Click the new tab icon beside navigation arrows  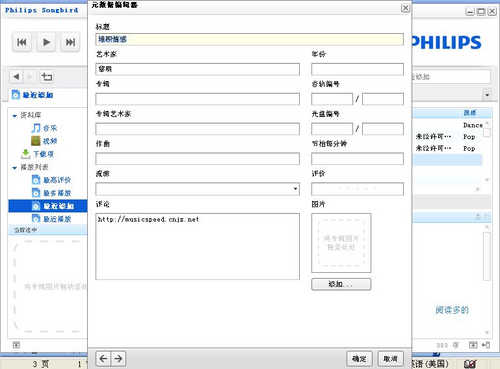(x=46, y=77)
